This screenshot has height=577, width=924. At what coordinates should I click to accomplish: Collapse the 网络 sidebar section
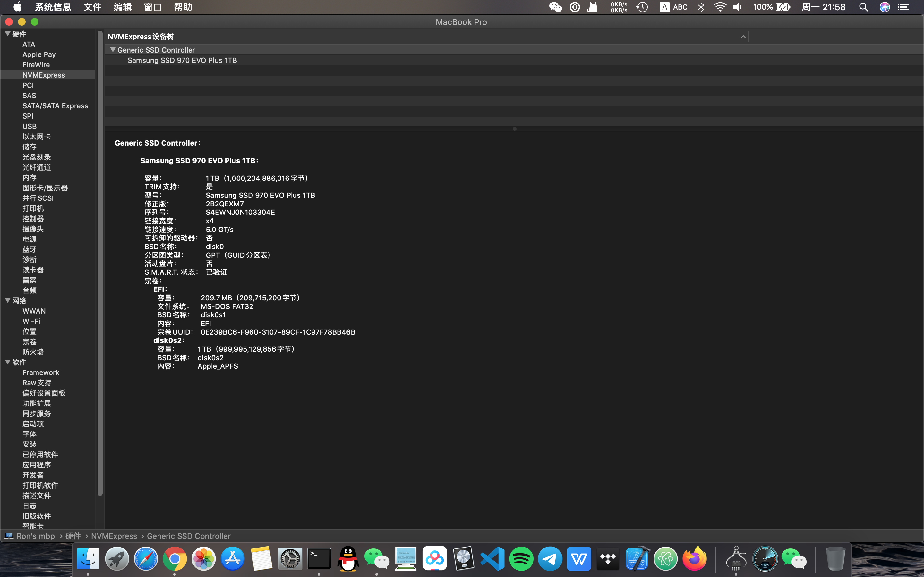7,301
